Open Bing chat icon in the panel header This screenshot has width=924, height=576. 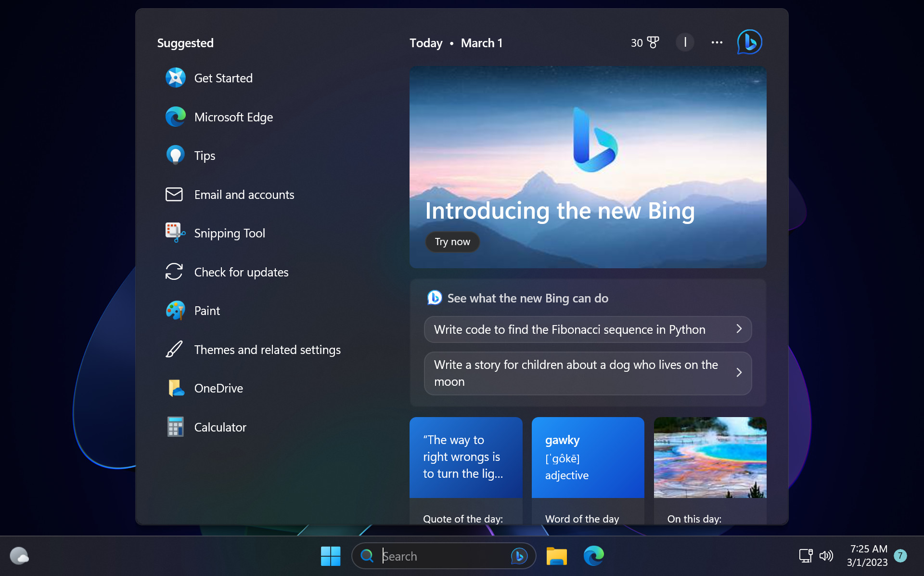[x=750, y=42]
